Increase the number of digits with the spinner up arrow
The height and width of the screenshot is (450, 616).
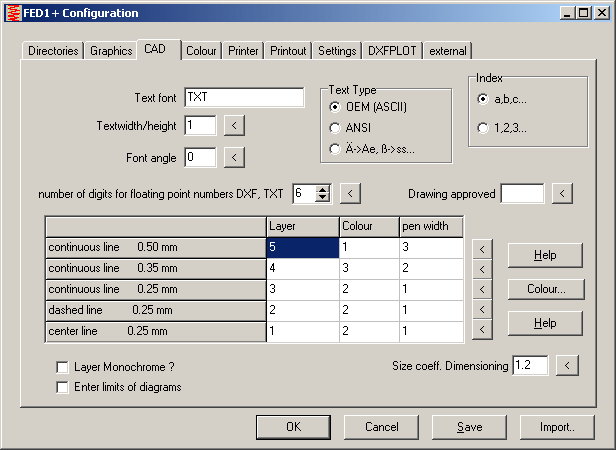[x=322, y=189]
